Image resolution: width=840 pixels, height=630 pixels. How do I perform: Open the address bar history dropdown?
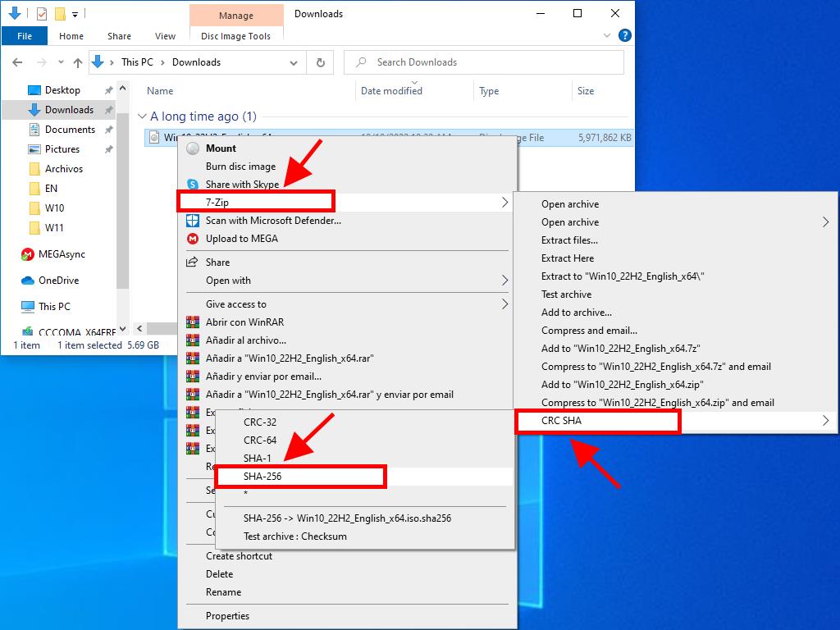(294, 62)
